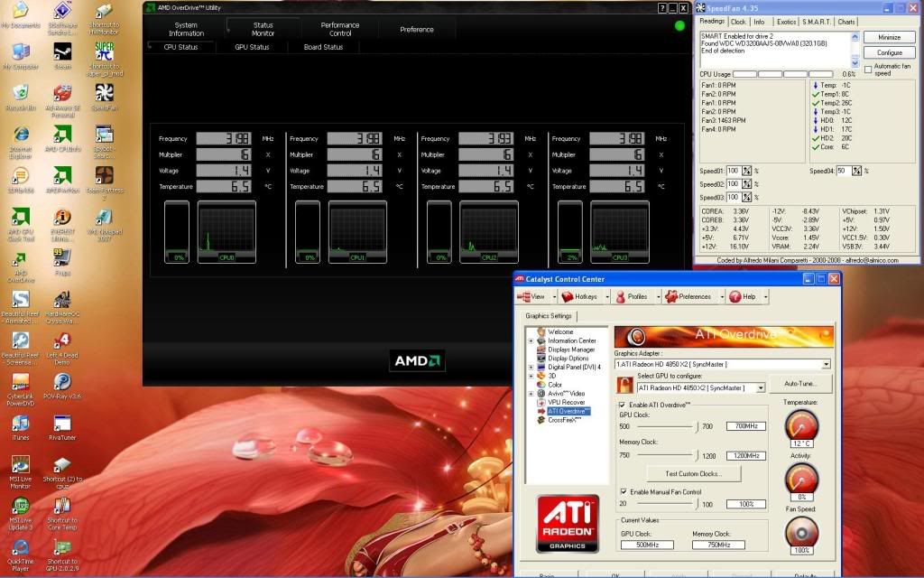Open the RivaTuner desktop shortcut
The width and height of the screenshot is (924, 578).
(x=62, y=426)
